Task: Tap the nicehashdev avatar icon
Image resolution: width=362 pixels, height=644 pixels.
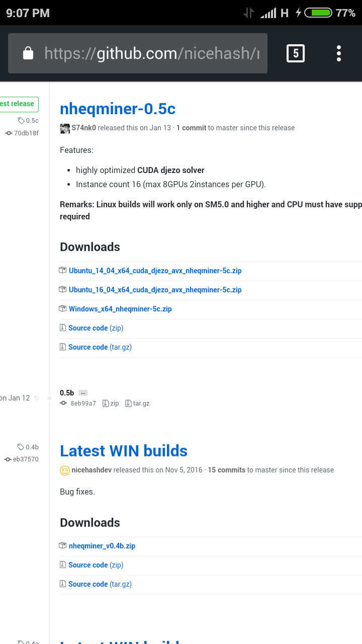Action: [65, 470]
